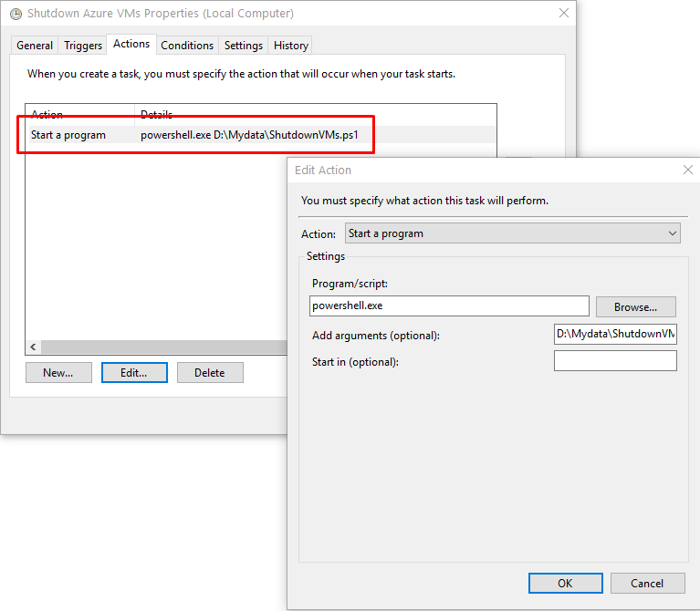Click the New... button
The height and width of the screenshot is (611, 700).
click(x=58, y=372)
